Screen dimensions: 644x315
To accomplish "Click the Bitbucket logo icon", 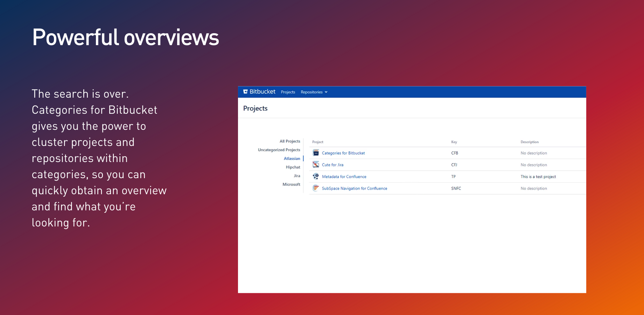I will (245, 92).
